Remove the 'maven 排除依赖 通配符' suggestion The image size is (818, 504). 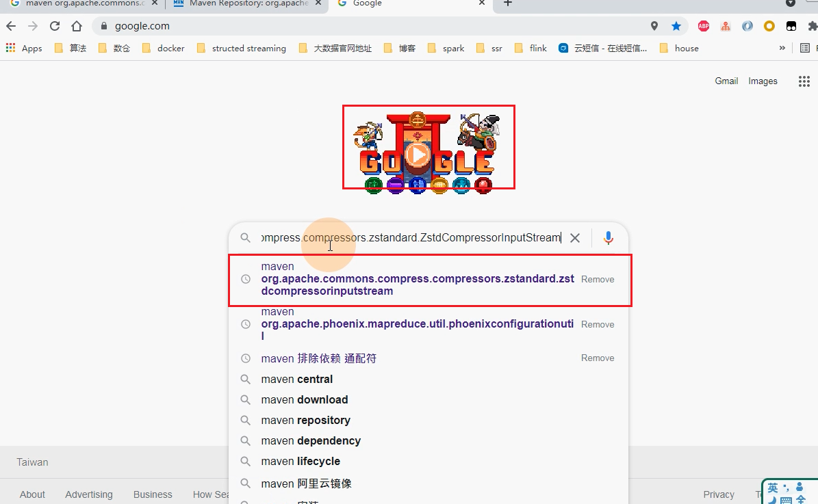click(x=598, y=358)
